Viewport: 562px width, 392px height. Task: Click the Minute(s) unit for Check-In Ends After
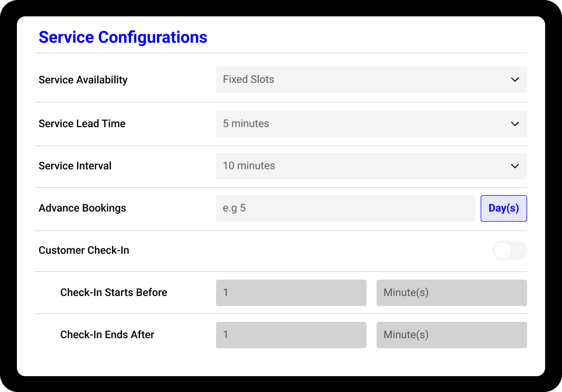(x=452, y=335)
